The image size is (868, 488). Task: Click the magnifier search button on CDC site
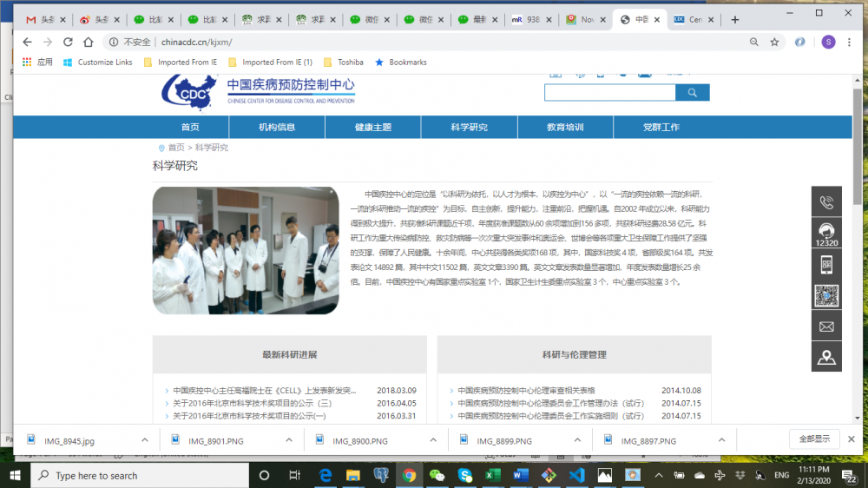click(x=692, y=93)
